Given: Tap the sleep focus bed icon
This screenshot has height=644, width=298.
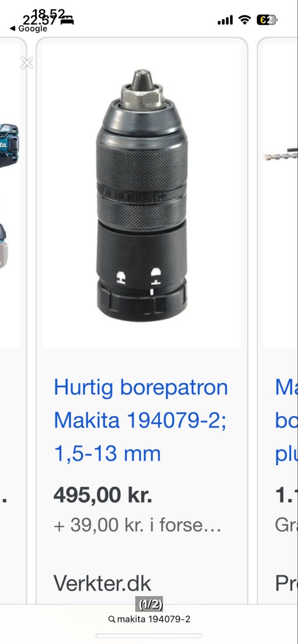Looking at the screenshot, I should point(67,19).
